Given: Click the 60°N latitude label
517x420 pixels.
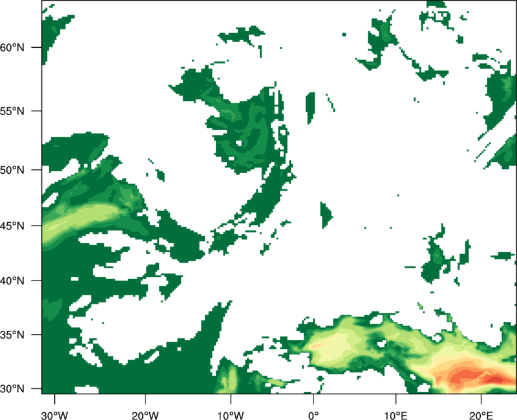Looking at the screenshot, I should click(12, 47).
